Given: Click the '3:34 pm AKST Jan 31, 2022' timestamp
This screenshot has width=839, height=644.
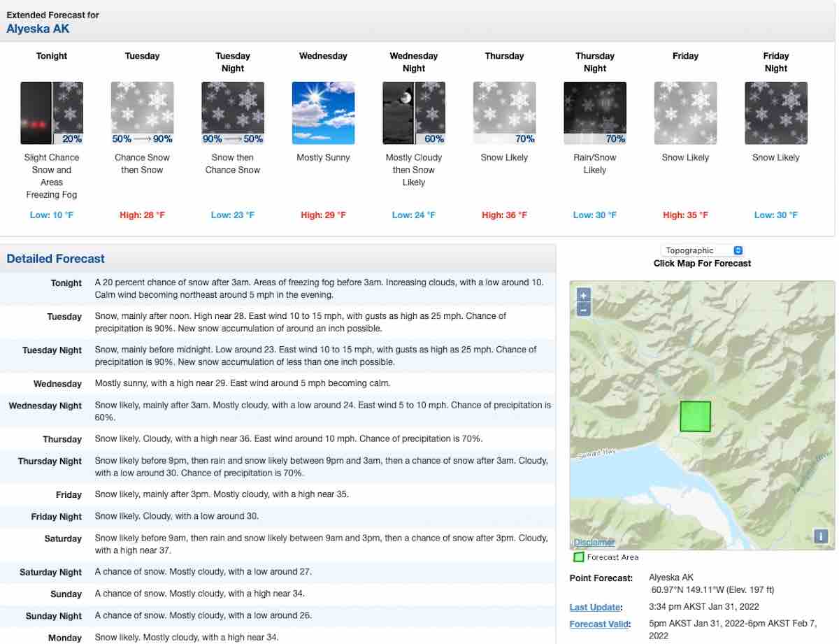Looking at the screenshot, I should (x=704, y=607).
